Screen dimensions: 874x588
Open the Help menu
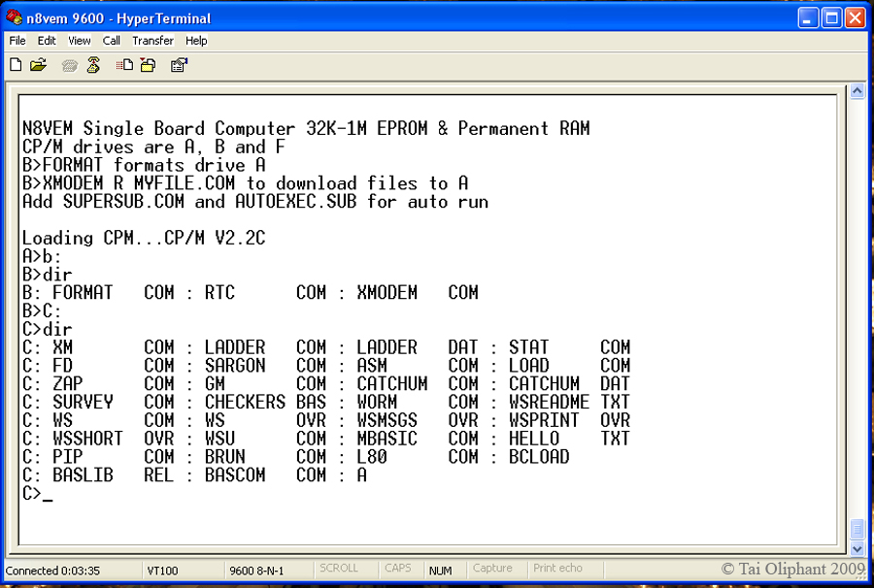[x=196, y=41]
